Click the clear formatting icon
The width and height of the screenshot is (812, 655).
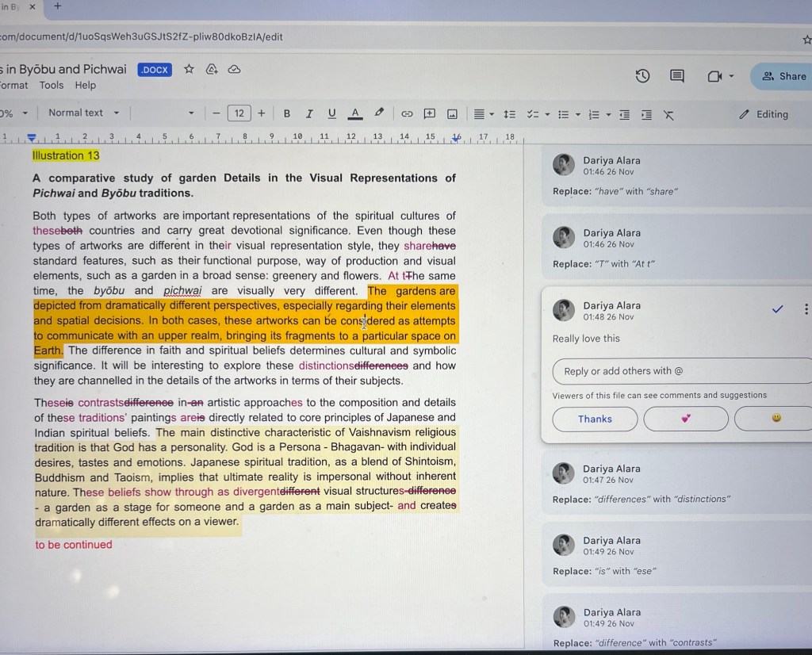(668, 115)
